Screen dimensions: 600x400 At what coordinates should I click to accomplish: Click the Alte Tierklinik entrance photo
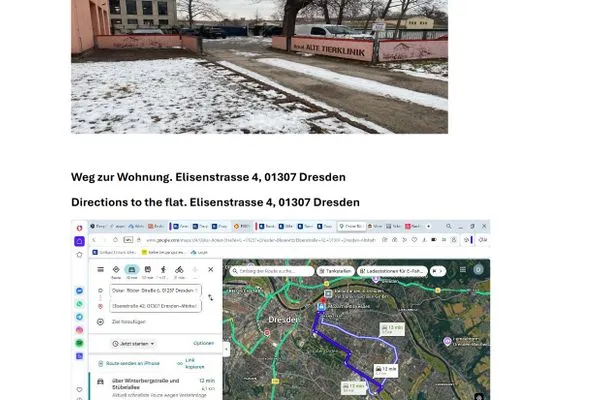pos(259,67)
